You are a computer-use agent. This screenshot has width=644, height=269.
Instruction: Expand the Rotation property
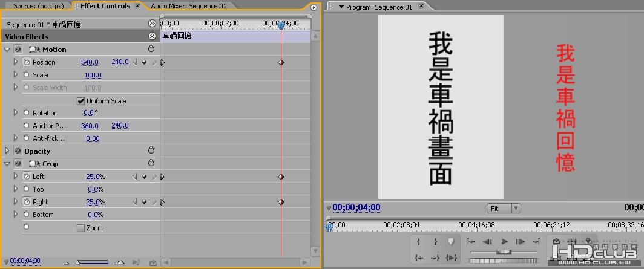click(16, 112)
